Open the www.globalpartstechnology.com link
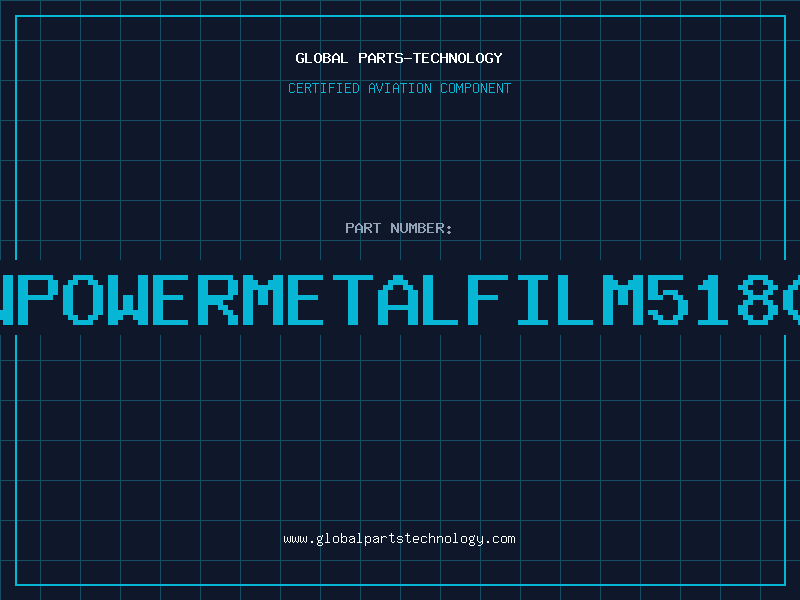 (399, 539)
